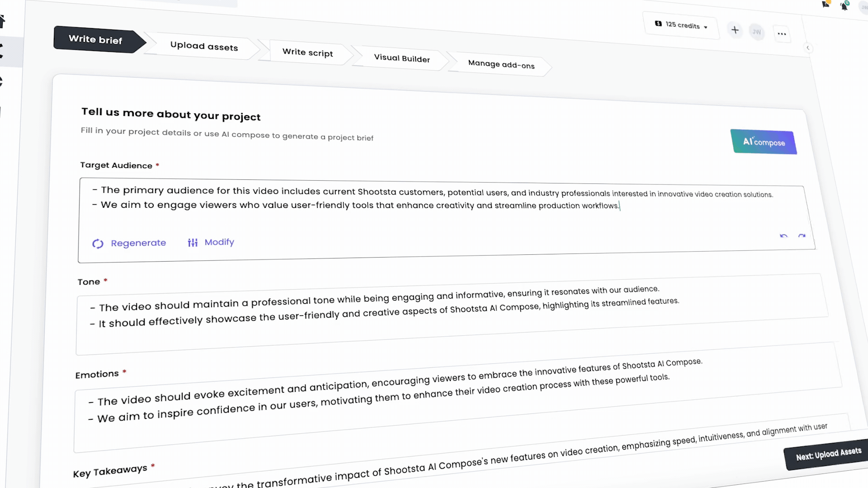Collapse the right side panel with the chevron

(x=808, y=48)
